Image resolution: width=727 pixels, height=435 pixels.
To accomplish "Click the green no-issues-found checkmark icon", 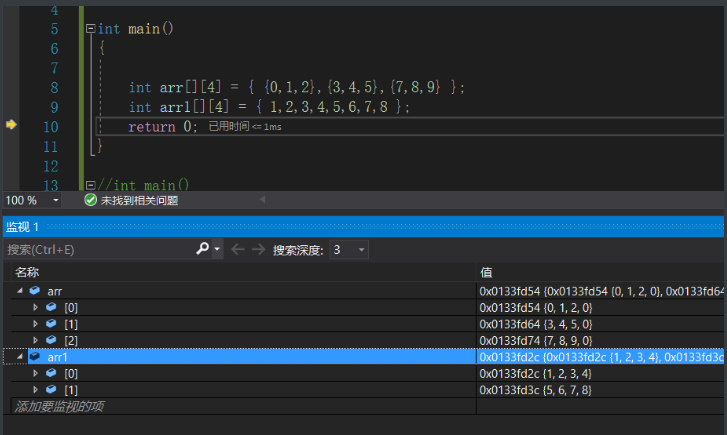I will 90,200.
